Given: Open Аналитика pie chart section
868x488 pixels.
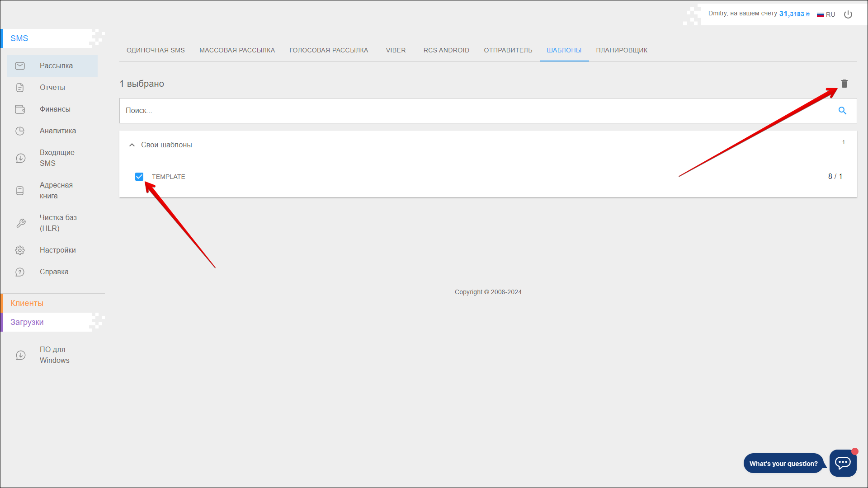Looking at the screenshot, I should (x=57, y=131).
